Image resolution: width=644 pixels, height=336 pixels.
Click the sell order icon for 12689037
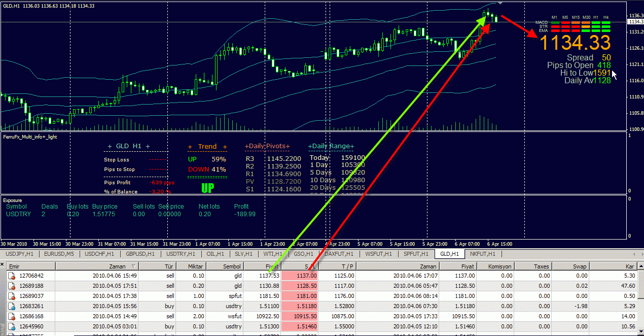(x=12, y=296)
